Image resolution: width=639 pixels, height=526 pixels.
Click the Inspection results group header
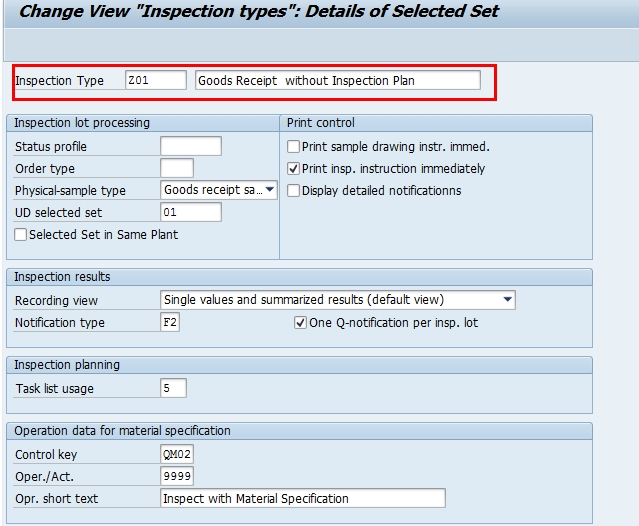[300, 277]
